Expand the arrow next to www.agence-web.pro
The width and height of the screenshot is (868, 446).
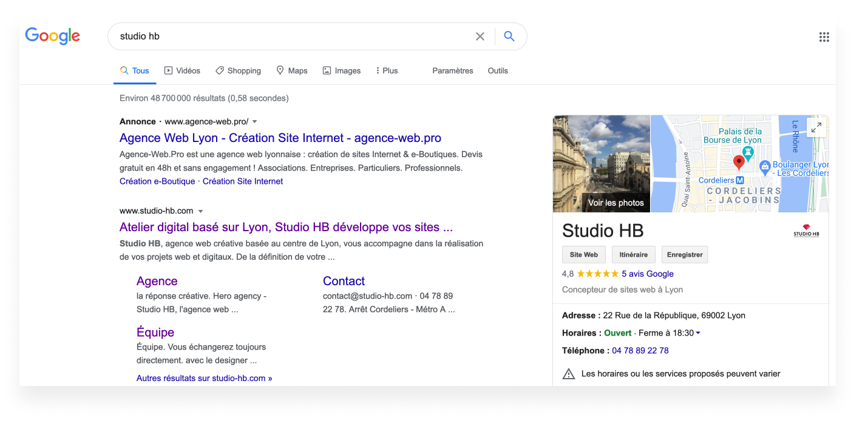tap(255, 122)
